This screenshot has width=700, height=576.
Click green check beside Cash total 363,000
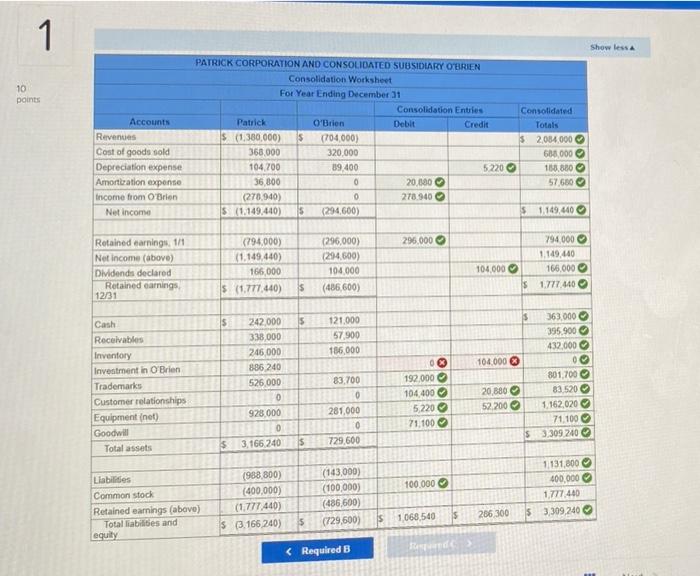point(583,316)
